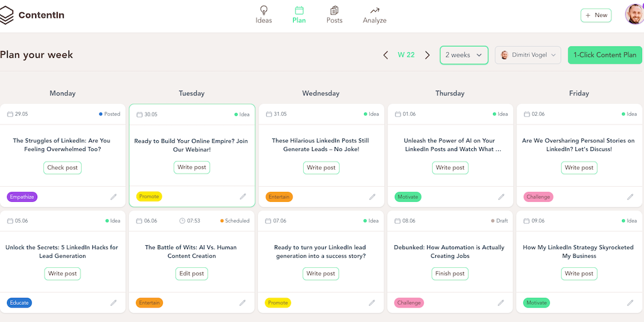Click the orange Entertain tag on Wednesday
644x322 pixels.
coord(279,197)
